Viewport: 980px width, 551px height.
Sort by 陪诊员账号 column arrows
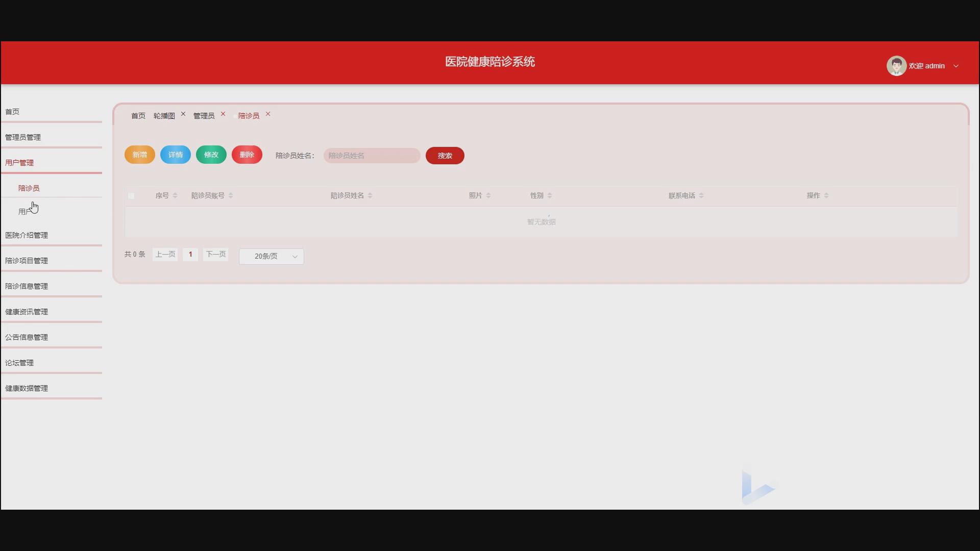pos(231,195)
